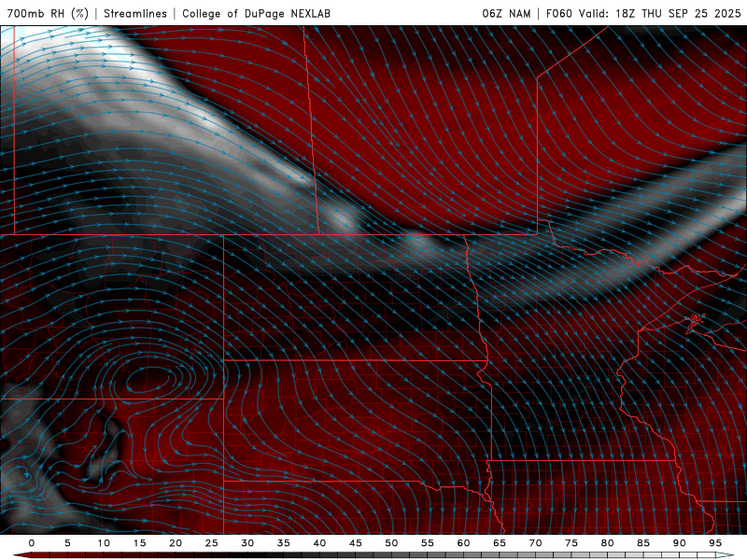Viewport: 747px width, 560px height.
Task: Select the "70" value on the color scale
Action: [535, 543]
